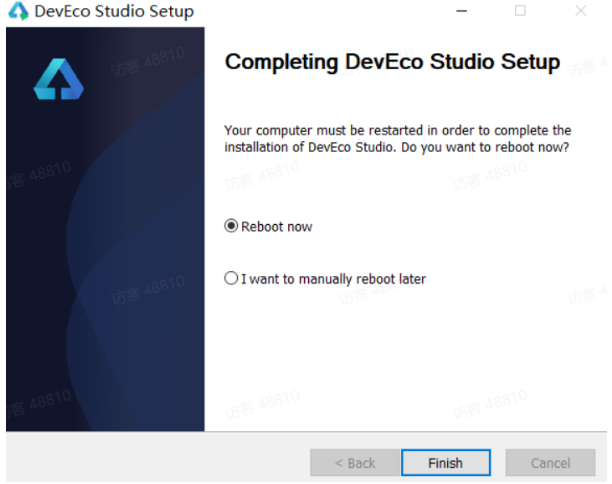Click the DevEco Studio title bar icon
This screenshot has height=484, width=612.
tap(18, 12)
